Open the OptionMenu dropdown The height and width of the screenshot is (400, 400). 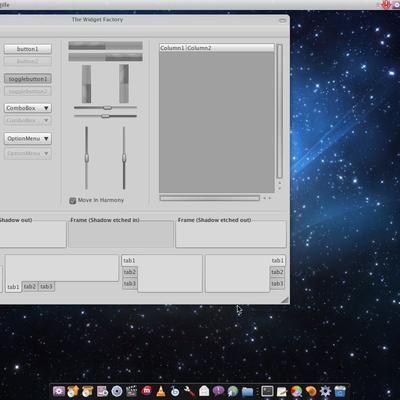pos(28,139)
